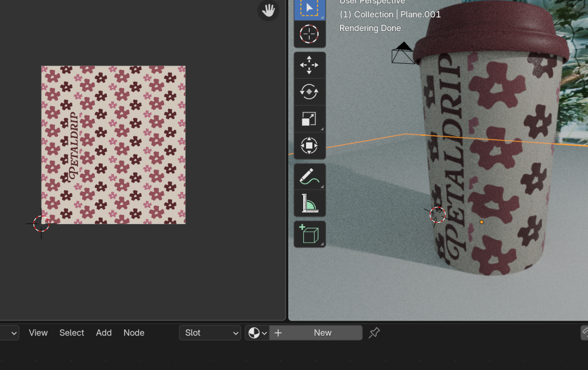
Task: Expand the material browse dropdown
Action: tap(257, 333)
